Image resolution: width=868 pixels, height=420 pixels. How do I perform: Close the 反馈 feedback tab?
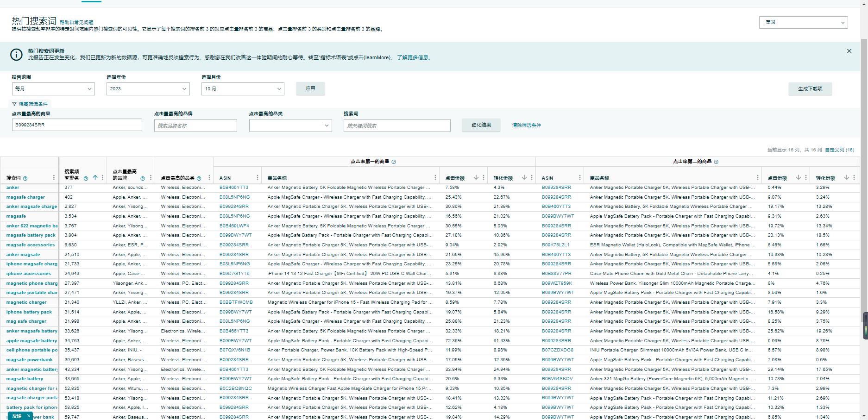tap(28, 416)
